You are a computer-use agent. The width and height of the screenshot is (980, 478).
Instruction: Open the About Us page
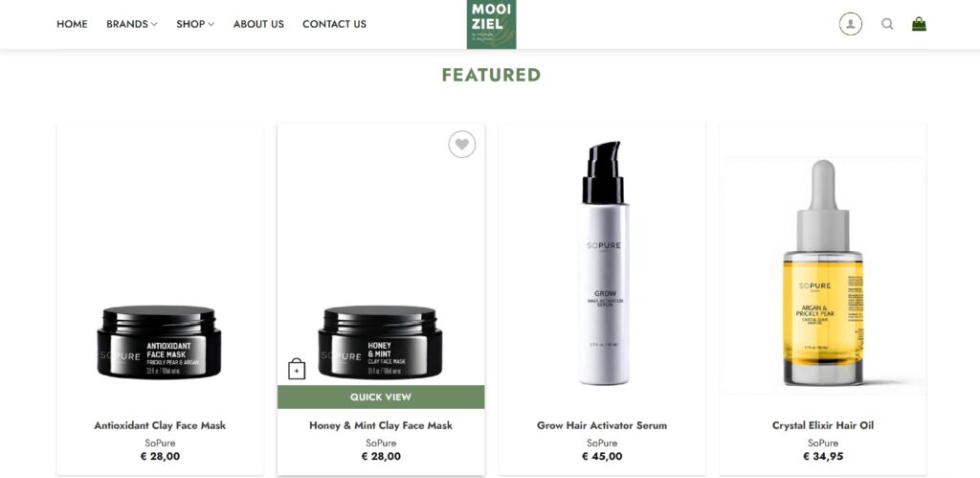tap(258, 24)
